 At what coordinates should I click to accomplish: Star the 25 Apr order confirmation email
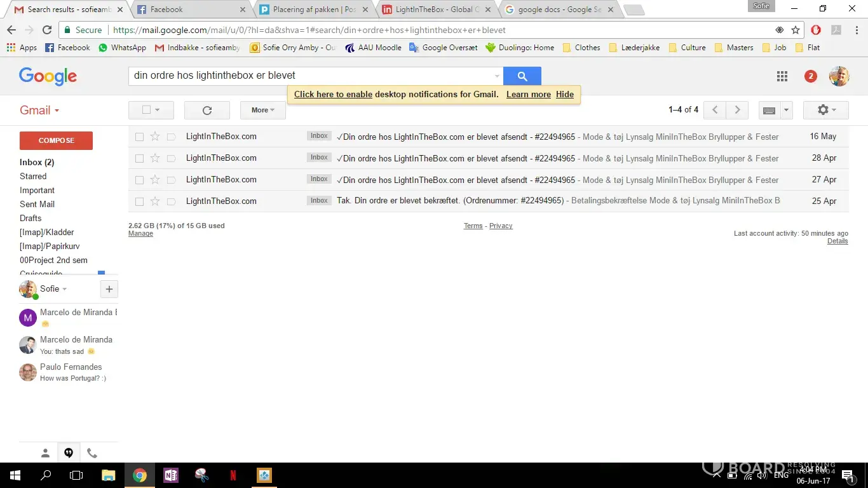[x=155, y=201]
